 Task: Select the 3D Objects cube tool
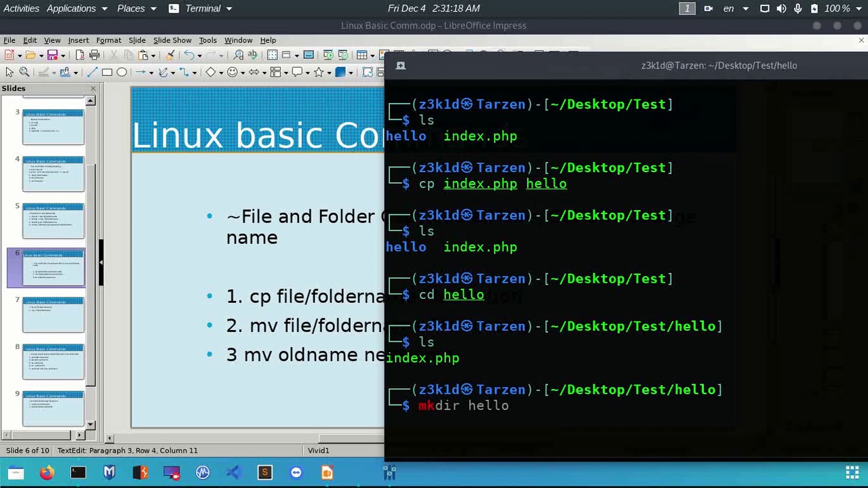click(x=340, y=72)
